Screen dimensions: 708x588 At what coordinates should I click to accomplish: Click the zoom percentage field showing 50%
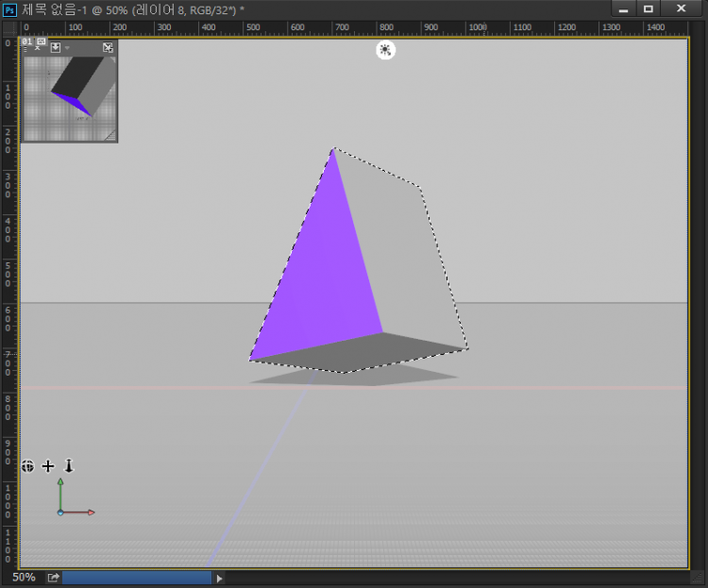click(24, 577)
